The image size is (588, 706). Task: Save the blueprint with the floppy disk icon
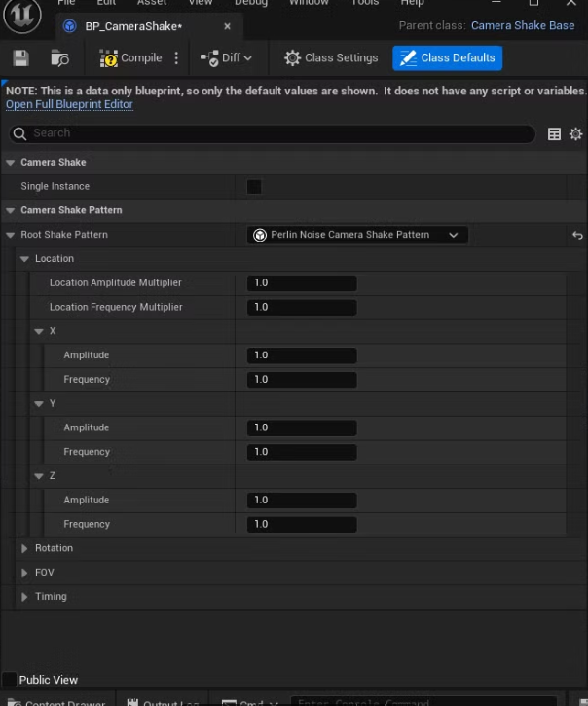click(20, 58)
